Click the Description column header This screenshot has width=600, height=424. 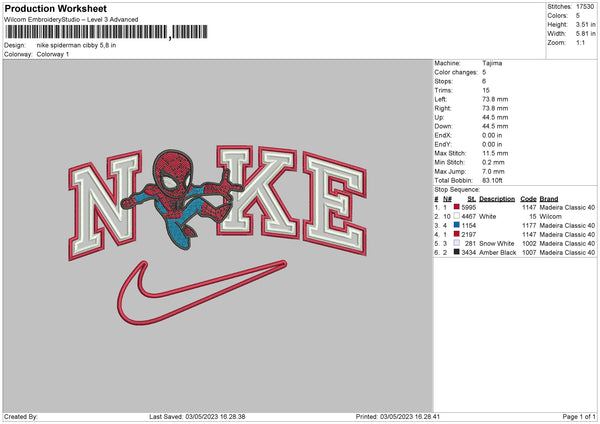(497, 199)
